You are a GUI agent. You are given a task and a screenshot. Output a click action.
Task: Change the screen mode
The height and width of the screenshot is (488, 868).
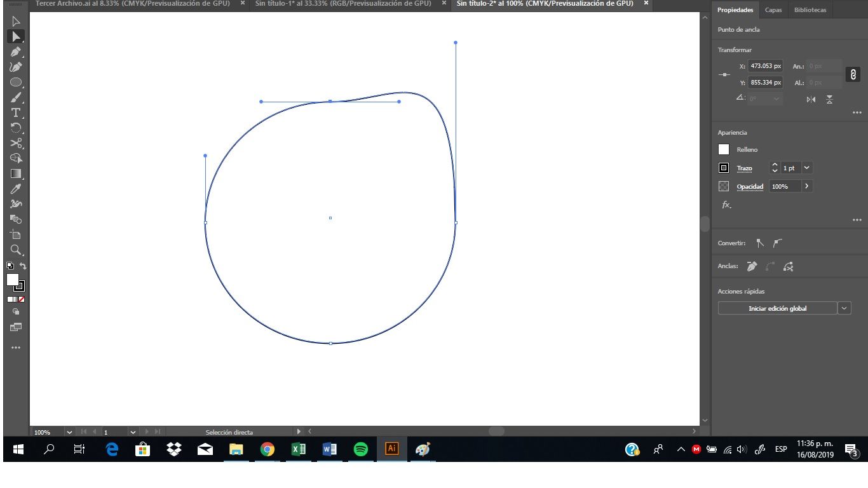point(16,327)
